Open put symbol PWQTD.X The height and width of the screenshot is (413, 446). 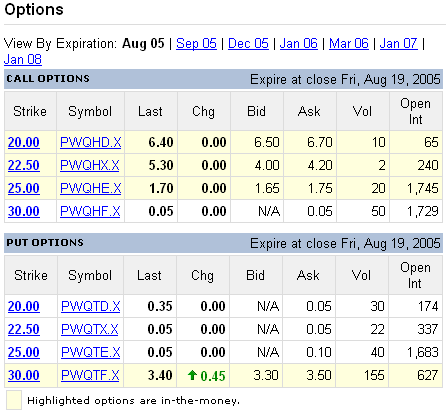tap(91, 306)
